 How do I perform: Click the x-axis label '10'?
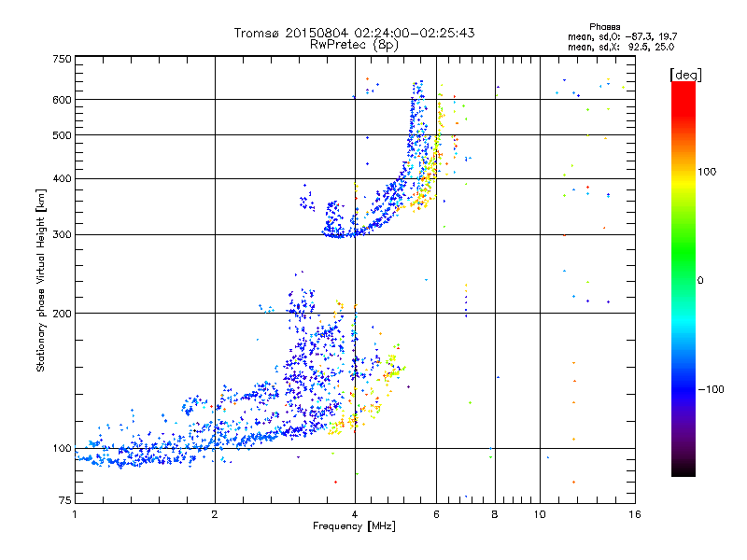tap(540, 514)
